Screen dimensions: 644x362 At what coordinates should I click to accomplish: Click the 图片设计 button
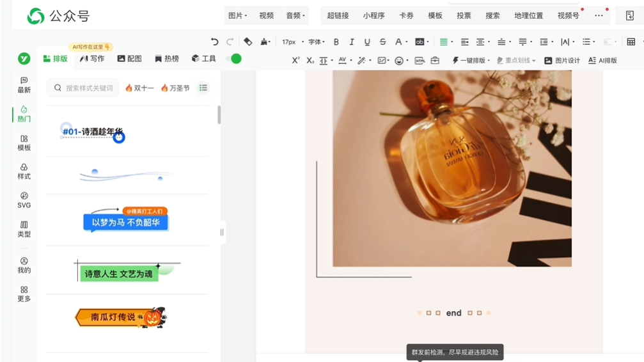click(x=562, y=61)
